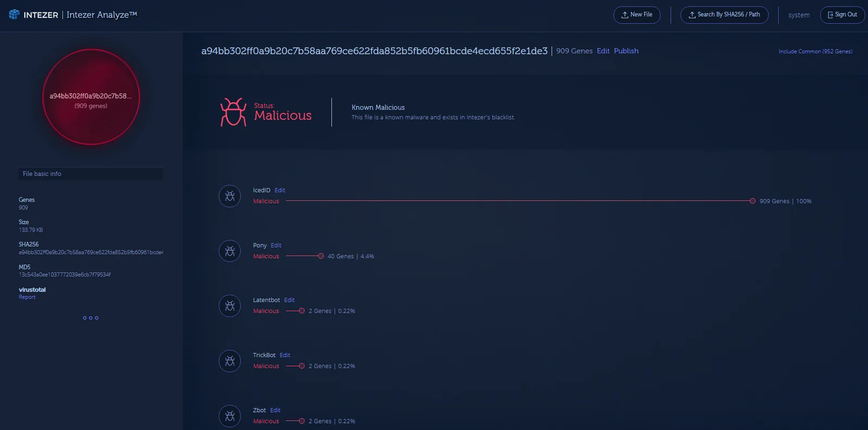
Task: Click the Zbot malware bug icon
Action: tap(230, 416)
